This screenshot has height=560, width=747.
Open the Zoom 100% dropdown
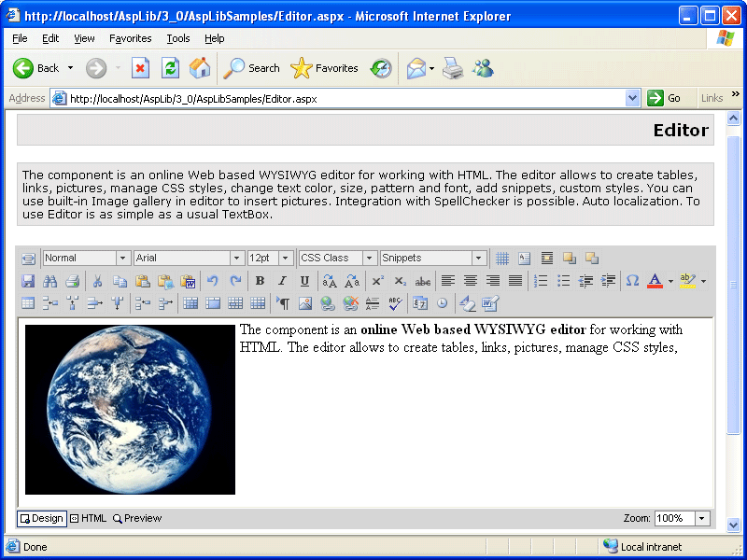pos(702,519)
